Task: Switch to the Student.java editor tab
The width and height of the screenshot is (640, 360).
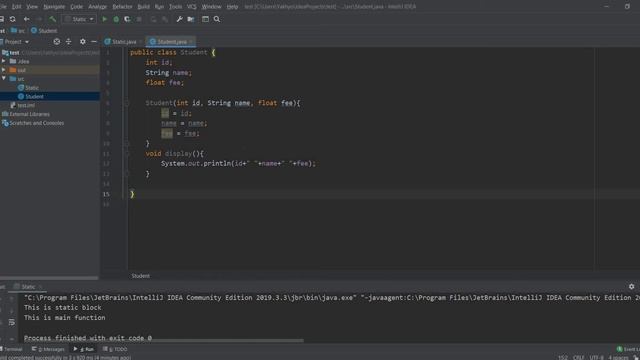Action: tap(171, 42)
